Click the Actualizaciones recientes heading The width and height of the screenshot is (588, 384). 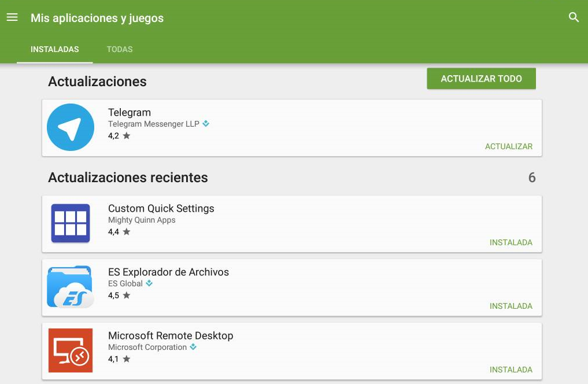pos(128,178)
